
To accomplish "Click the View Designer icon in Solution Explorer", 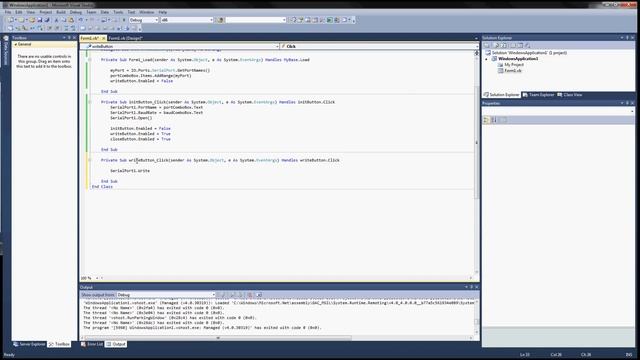I will point(520,46).
